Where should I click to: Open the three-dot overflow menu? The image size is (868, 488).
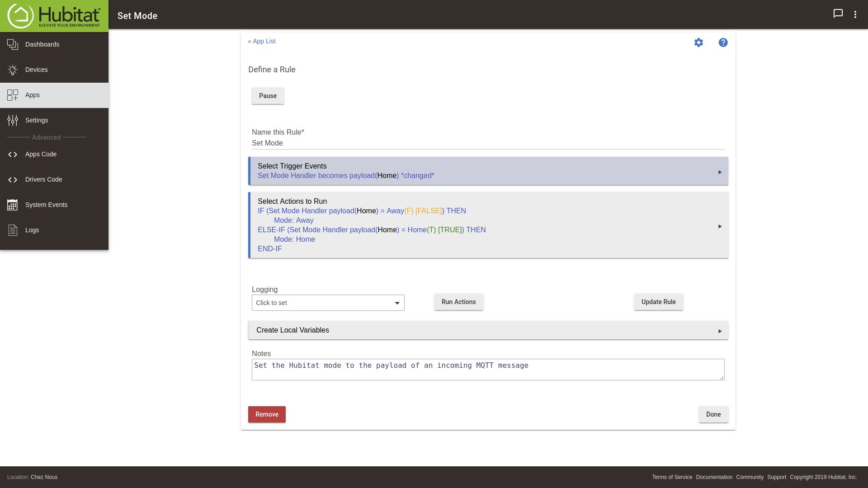[855, 14]
